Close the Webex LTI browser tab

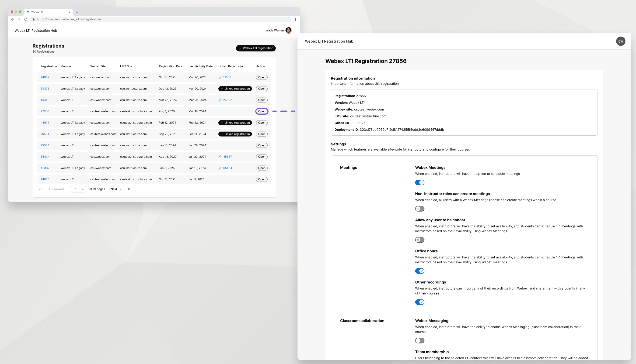coord(69,12)
